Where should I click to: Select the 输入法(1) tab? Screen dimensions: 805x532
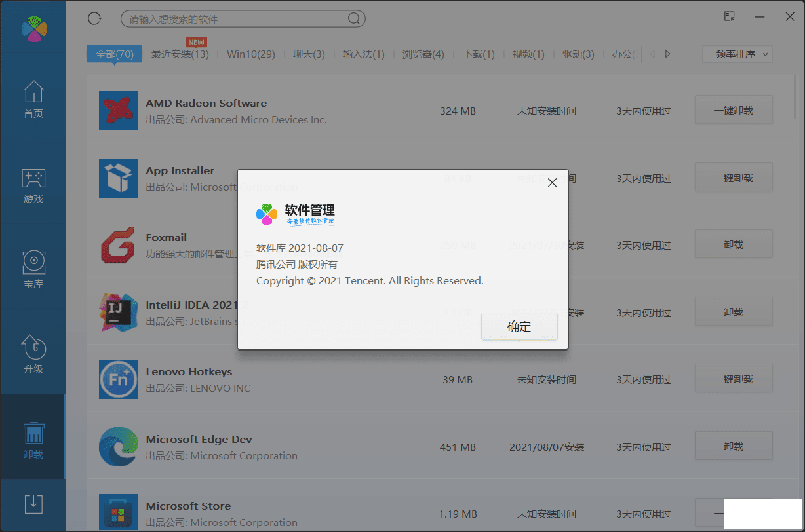(x=364, y=54)
